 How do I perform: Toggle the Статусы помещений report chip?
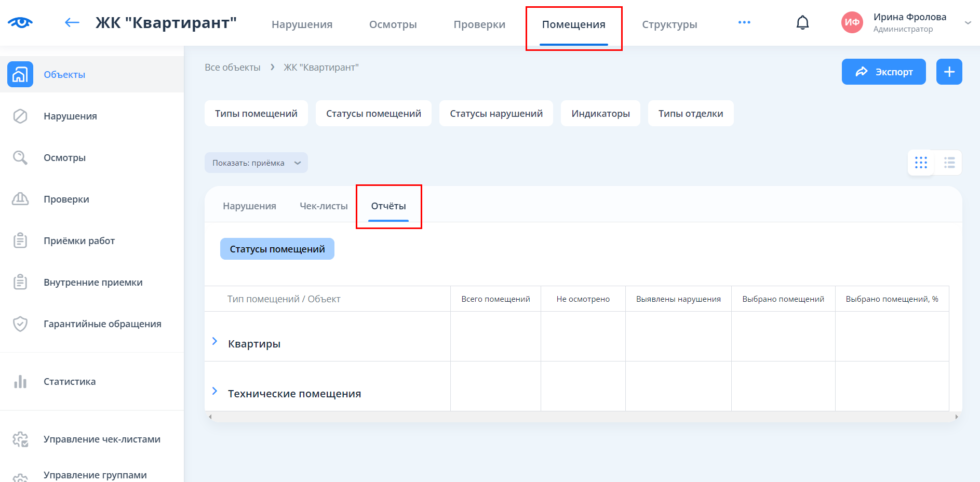pos(277,249)
